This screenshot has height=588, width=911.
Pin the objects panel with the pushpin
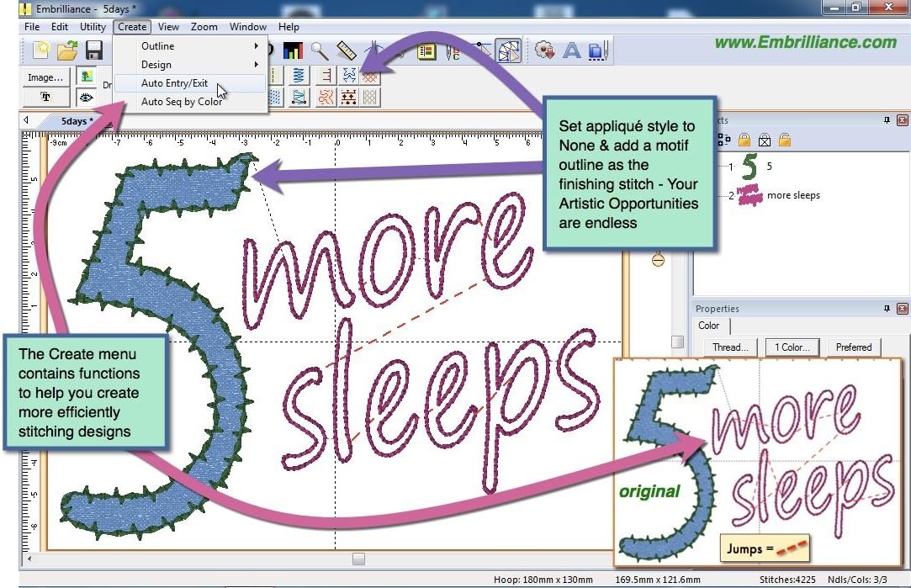887,120
